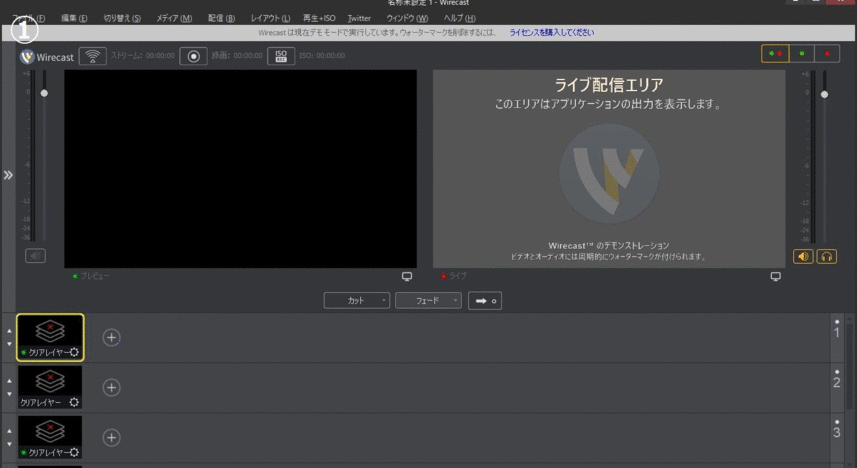This screenshot has height=468, width=857.
Task: Expand the left side panel with double chevron
Action: [8, 175]
